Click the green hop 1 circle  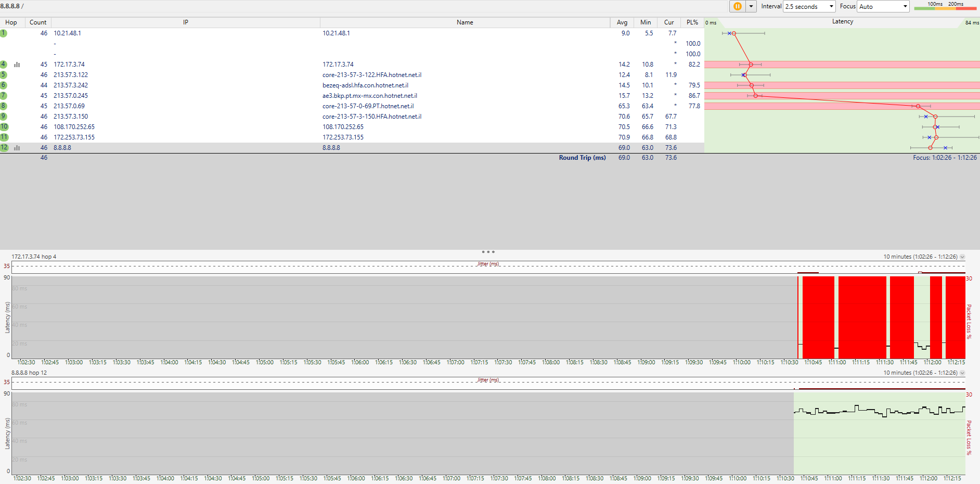point(4,33)
